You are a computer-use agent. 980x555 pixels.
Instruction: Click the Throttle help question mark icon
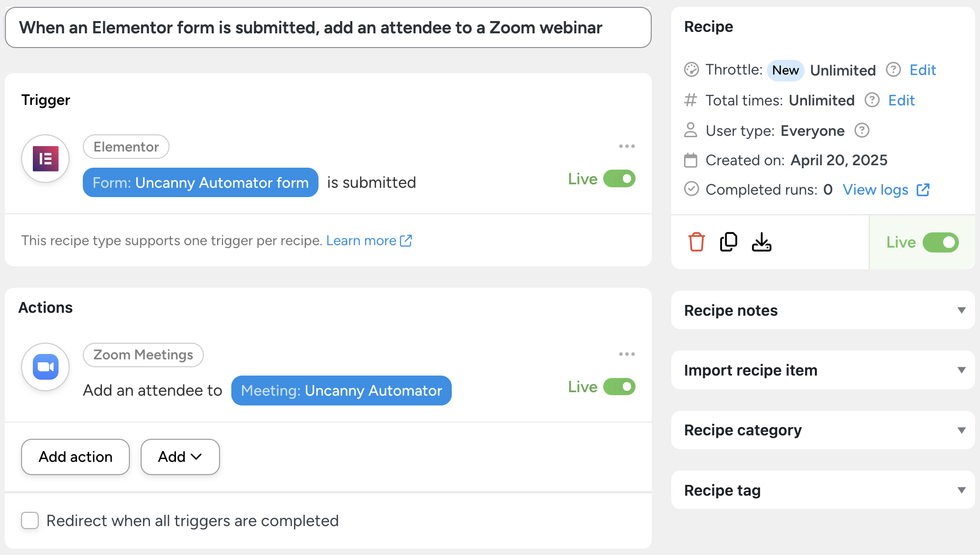893,70
